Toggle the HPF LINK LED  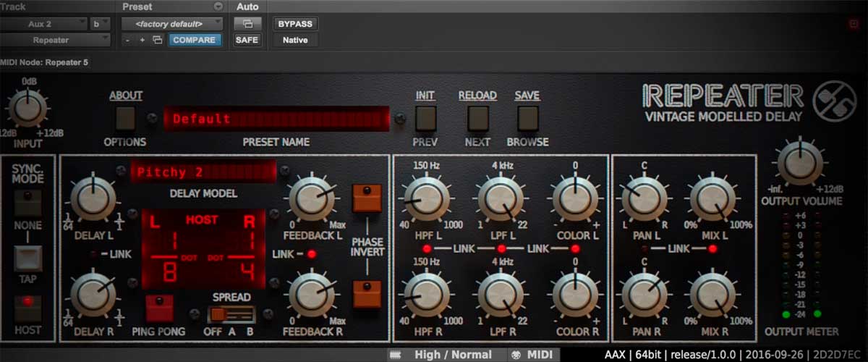[427, 248]
